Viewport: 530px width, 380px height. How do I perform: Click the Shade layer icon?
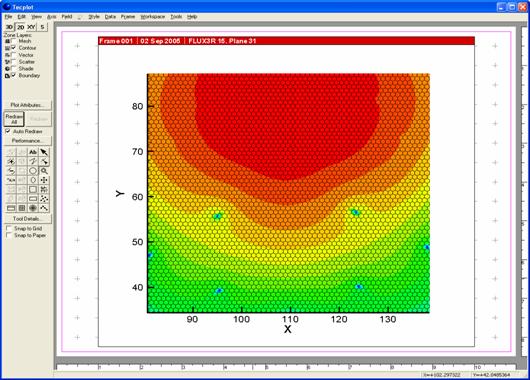point(7,69)
